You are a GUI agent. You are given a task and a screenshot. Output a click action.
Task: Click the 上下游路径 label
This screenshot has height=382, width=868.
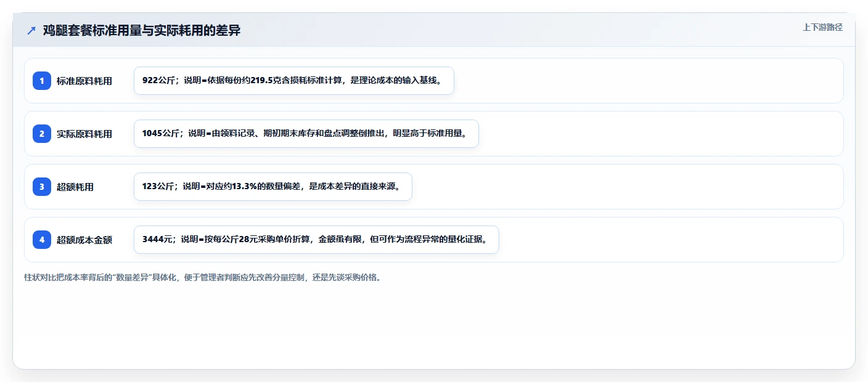822,27
